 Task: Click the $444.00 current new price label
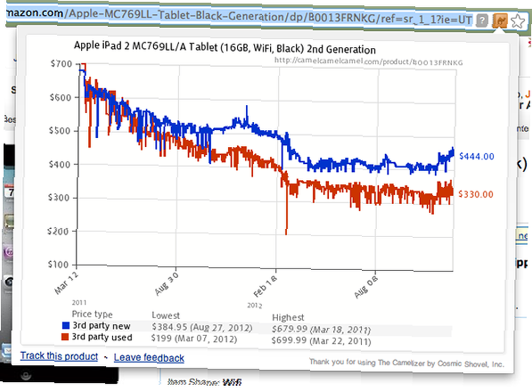pyautogui.click(x=476, y=156)
